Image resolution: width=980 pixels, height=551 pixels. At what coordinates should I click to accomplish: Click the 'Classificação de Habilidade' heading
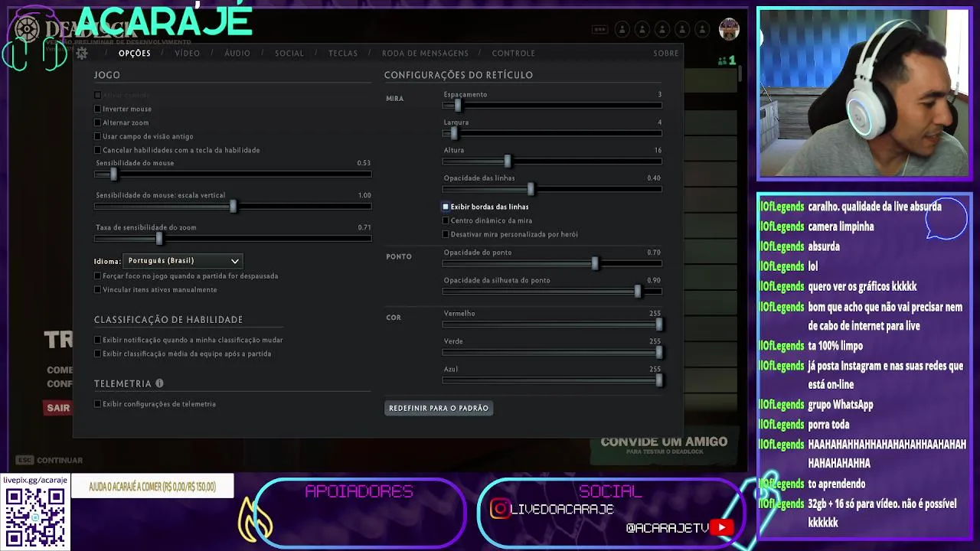coord(168,320)
